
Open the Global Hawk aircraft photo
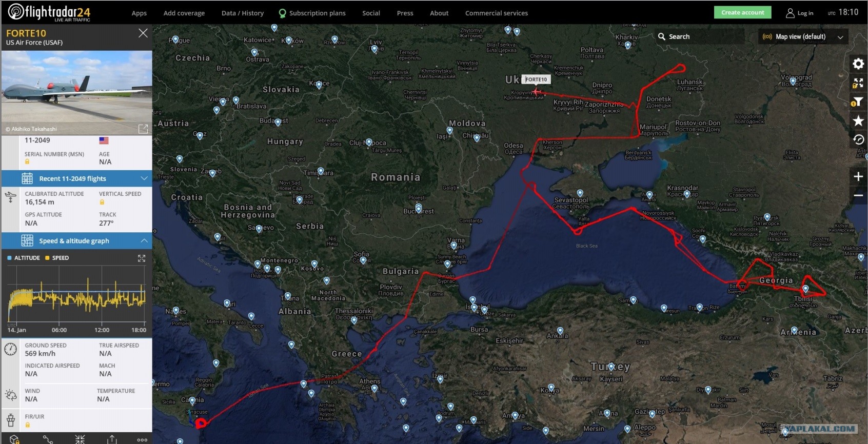click(77, 93)
